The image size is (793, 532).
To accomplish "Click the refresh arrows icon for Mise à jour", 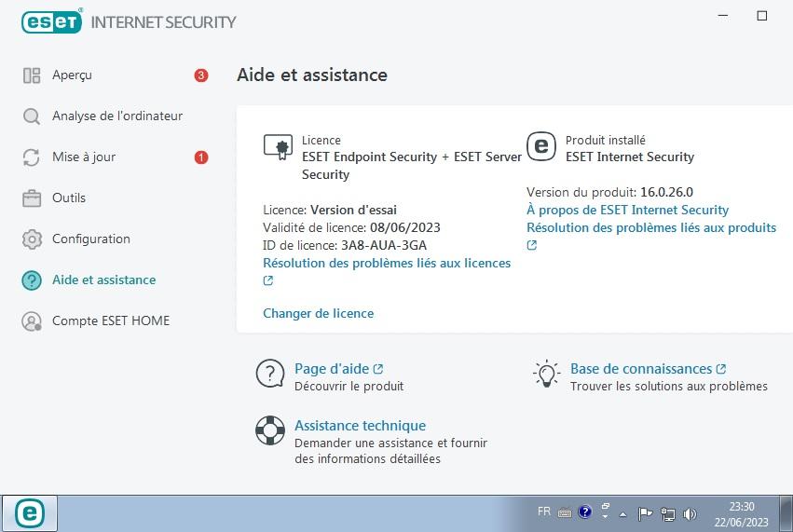I will (32, 157).
